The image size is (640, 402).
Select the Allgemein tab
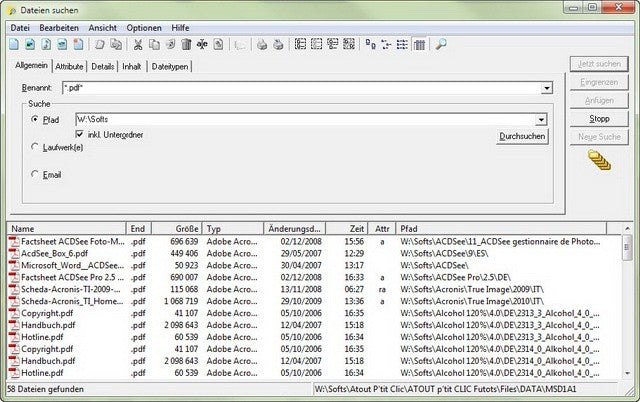click(x=31, y=65)
